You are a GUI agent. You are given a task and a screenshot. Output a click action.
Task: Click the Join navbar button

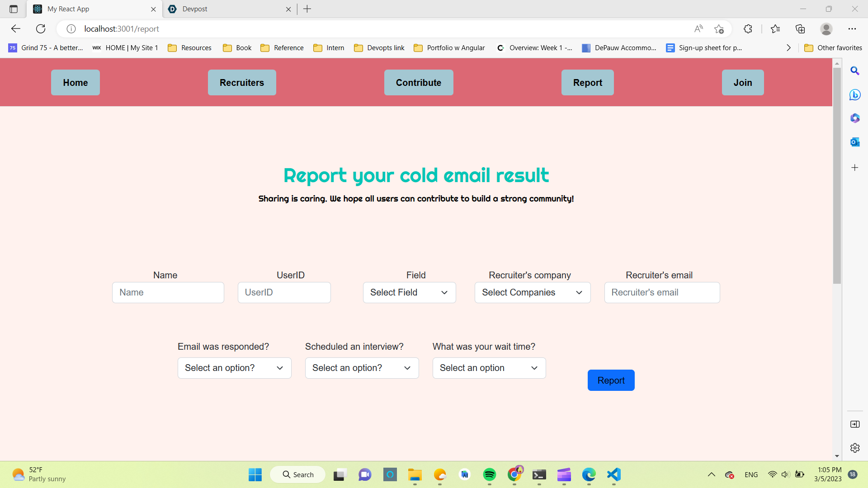pos(742,83)
